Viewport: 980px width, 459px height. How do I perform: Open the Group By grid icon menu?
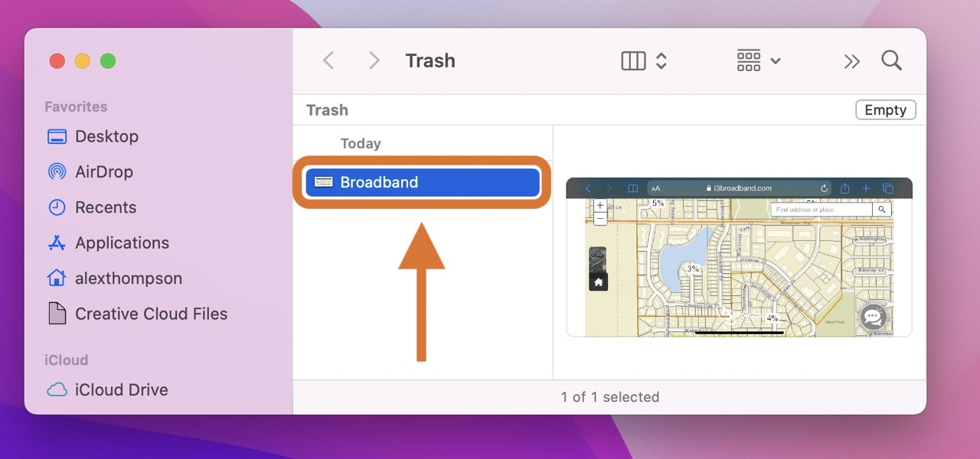pyautogui.click(x=749, y=60)
